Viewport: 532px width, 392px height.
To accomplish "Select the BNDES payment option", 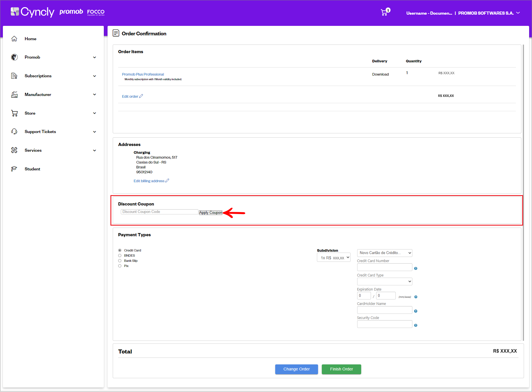I will coord(120,255).
